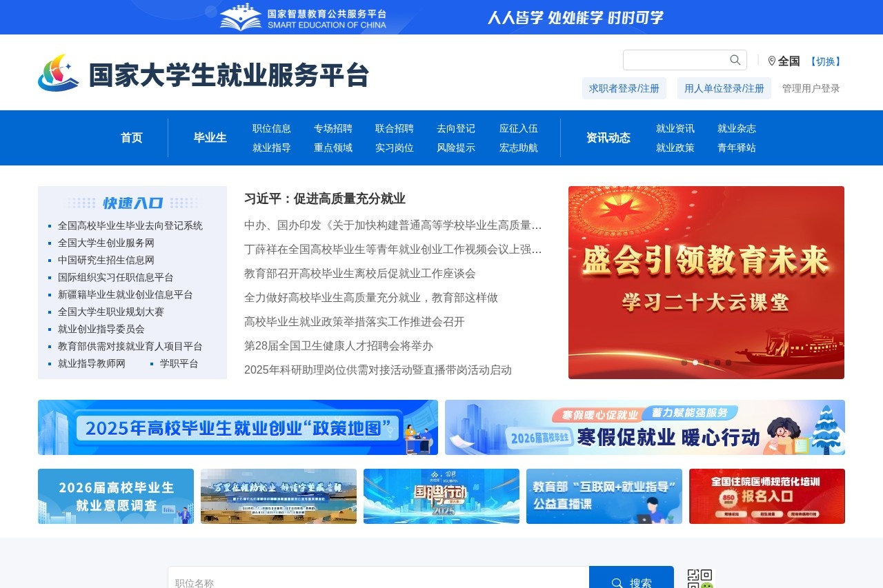Viewport: 883px width, 588px height.
Task: Open 全国高校毕业生毕业去向登记系统 quick link
Action: [130, 225]
